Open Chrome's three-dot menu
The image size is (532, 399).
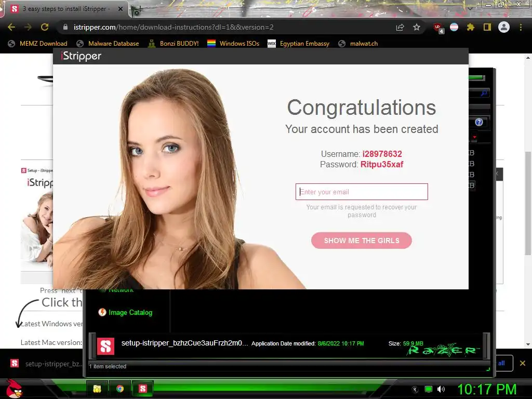[521, 27]
